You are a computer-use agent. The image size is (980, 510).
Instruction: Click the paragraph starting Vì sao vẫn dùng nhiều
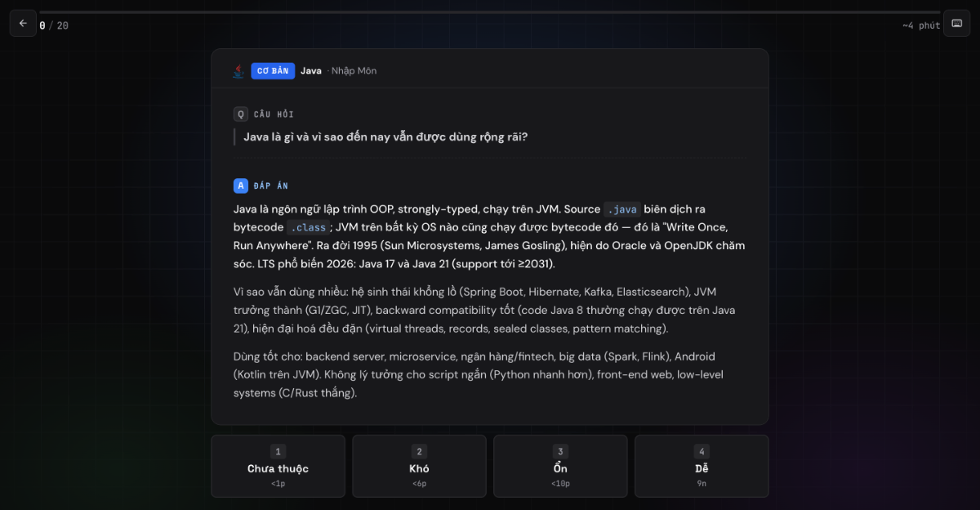tap(490, 310)
